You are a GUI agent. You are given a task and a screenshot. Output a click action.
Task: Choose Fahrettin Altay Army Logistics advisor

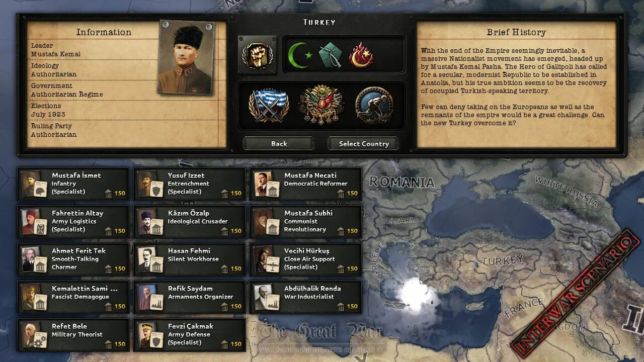tap(73, 222)
